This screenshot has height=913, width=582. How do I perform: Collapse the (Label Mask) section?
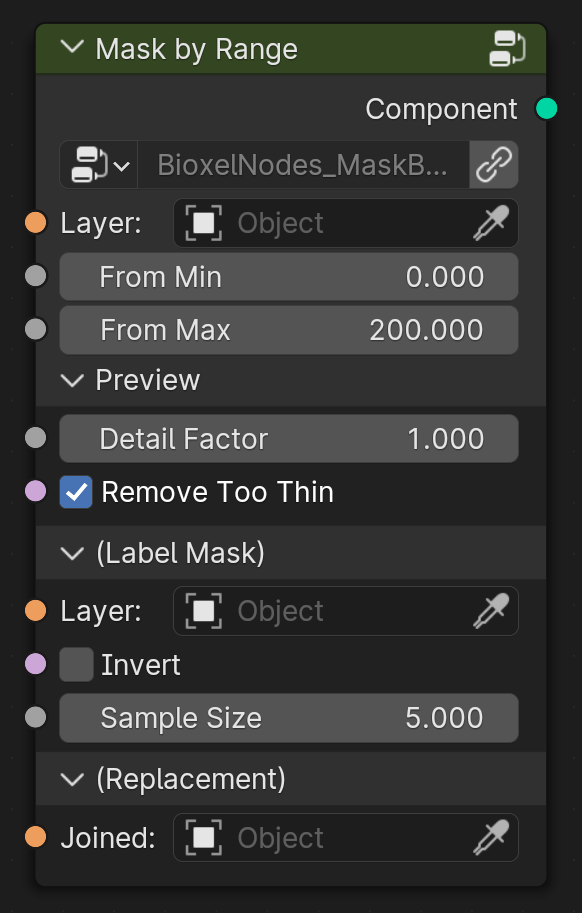click(72, 553)
